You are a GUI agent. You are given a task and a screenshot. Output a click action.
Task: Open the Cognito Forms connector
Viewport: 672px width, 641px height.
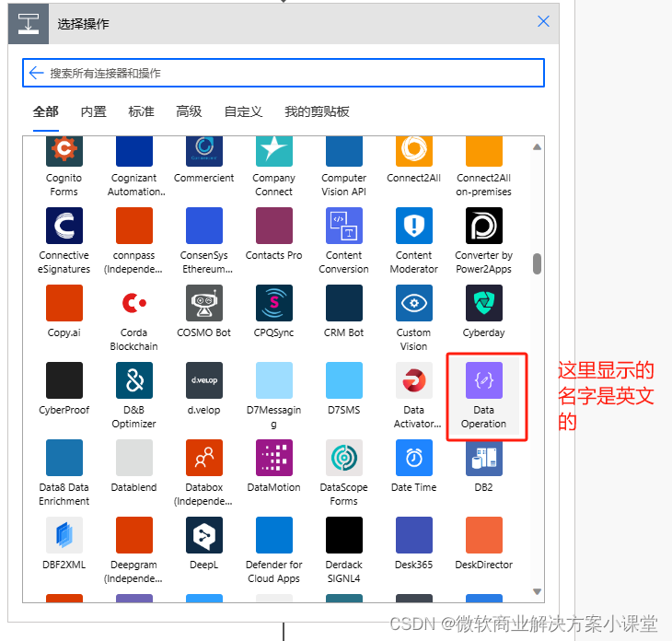[64, 152]
